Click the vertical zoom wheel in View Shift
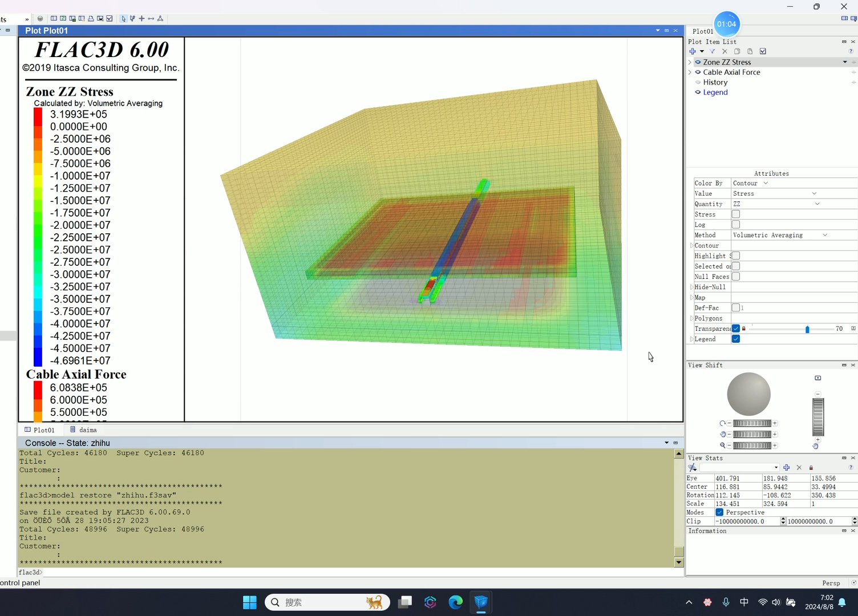This screenshot has width=858, height=616. (818, 417)
